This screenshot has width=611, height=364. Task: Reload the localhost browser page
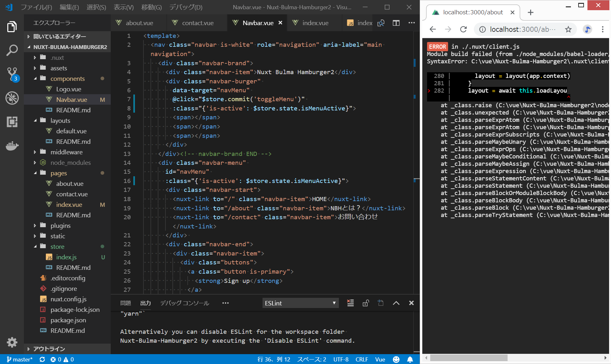[x=463, y=30]
